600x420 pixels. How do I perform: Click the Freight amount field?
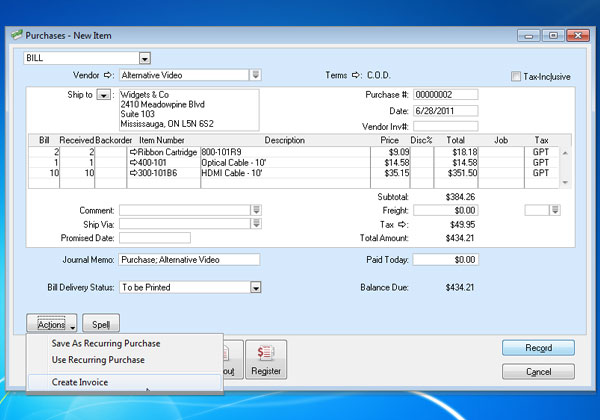pyautogui.click(x=446, y=210)
